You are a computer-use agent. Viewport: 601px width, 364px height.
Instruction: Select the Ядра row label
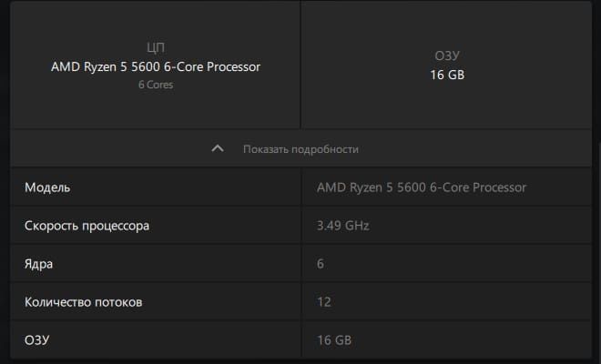[x=39, y=264]
